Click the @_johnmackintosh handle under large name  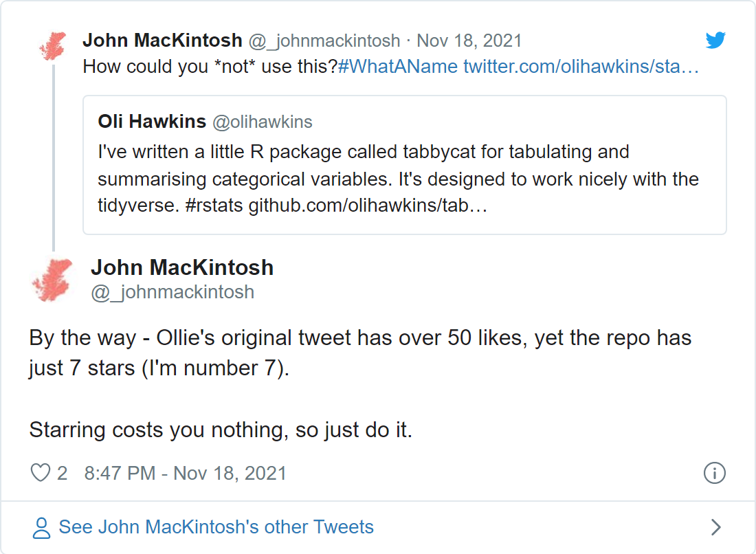[173, 292]
